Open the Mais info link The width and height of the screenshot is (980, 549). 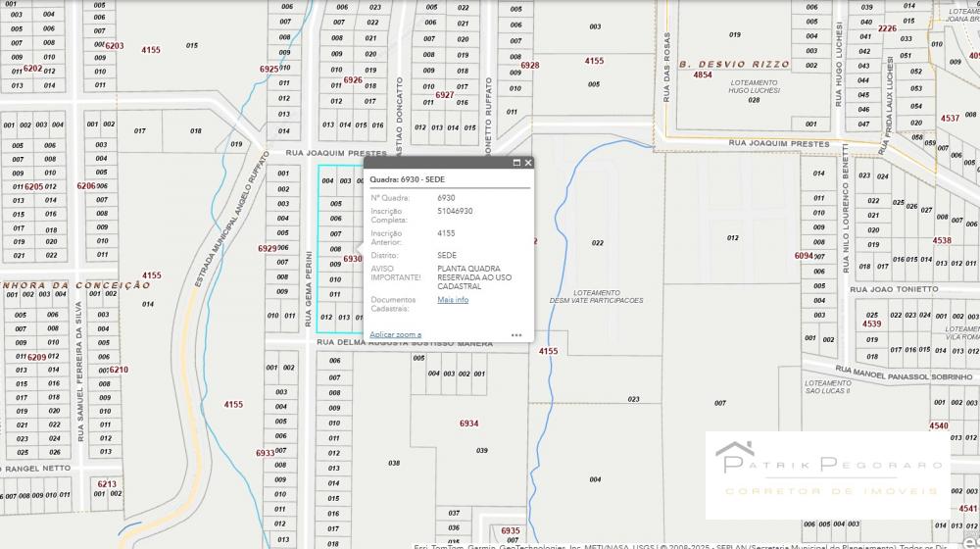[x=453, y=300]
